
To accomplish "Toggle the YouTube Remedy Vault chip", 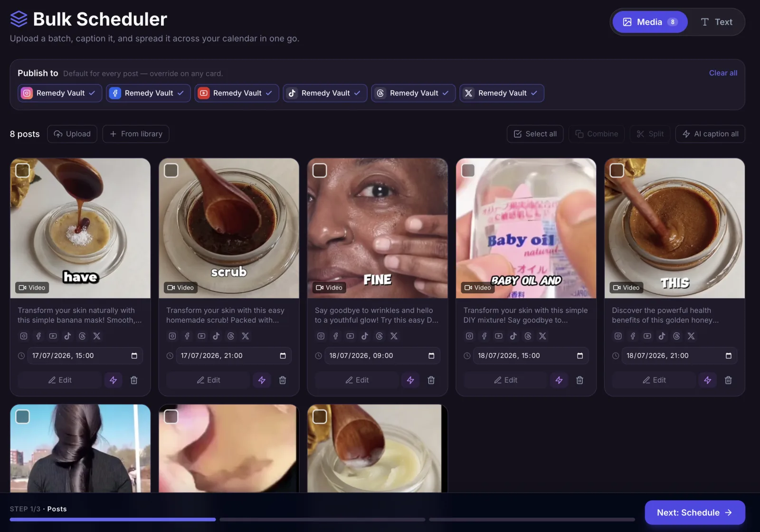I will pos(237,93).
